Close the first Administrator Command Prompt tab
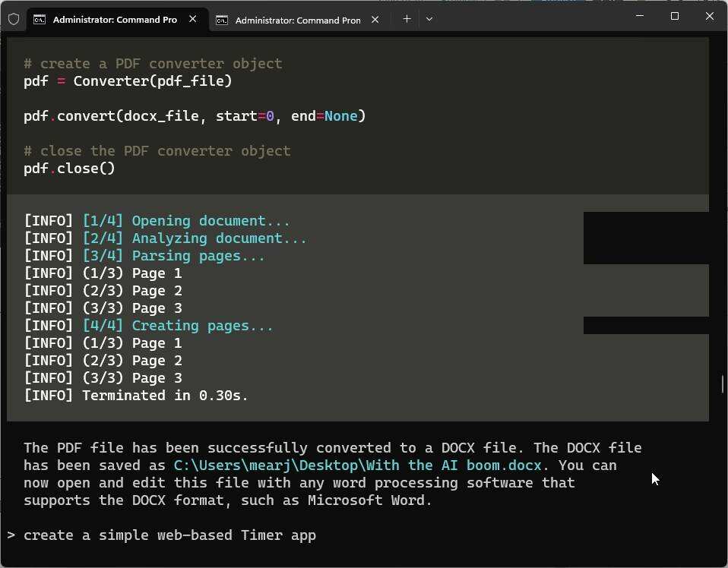728x568 pixels. click(193, 19)
